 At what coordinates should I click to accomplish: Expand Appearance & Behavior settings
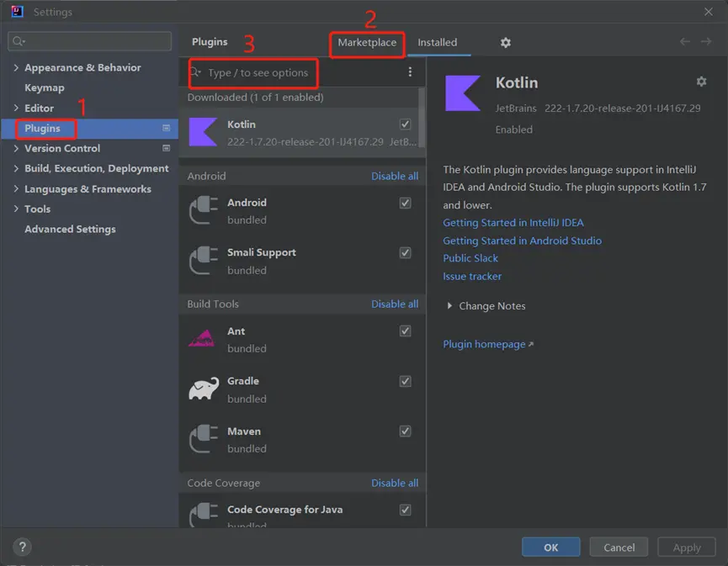pyautogui.click(x=16, y=68)
